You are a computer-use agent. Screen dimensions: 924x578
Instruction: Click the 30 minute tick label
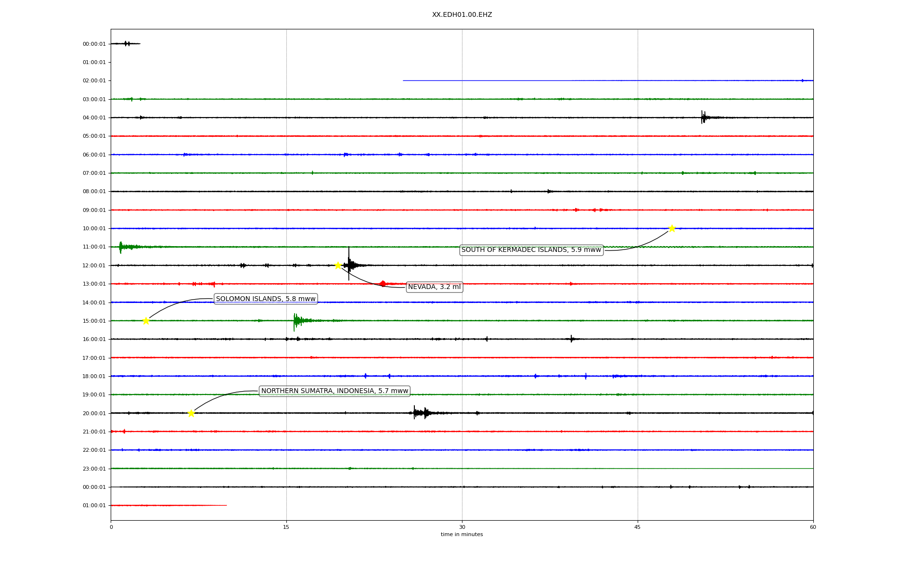(x=462, y=527)
